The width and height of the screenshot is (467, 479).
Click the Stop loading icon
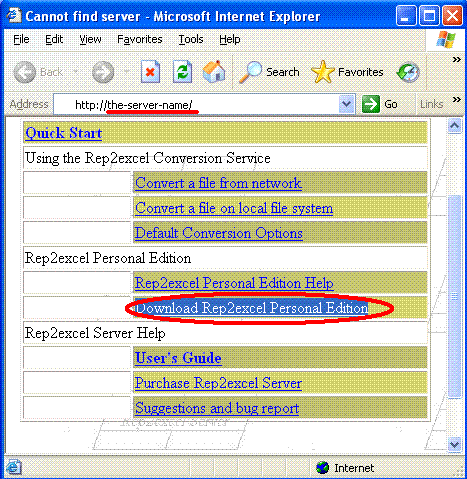tap(150, 72)
